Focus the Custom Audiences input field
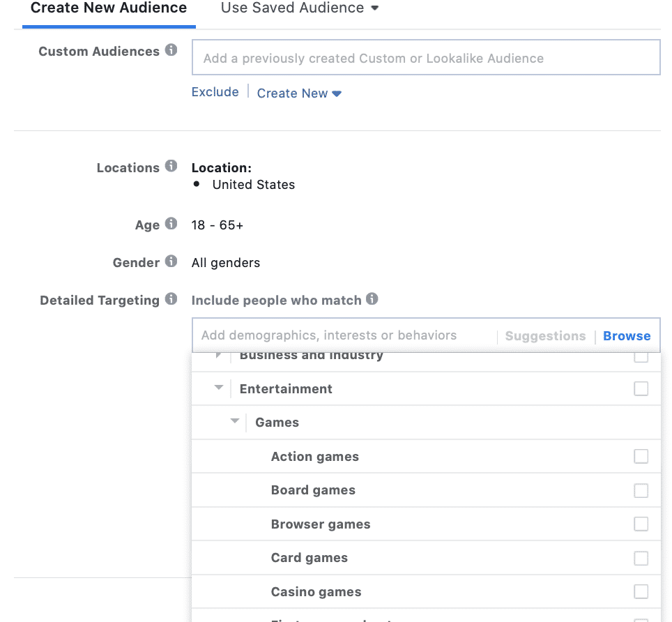The image size is (672, 622). [x=426, y=57]
